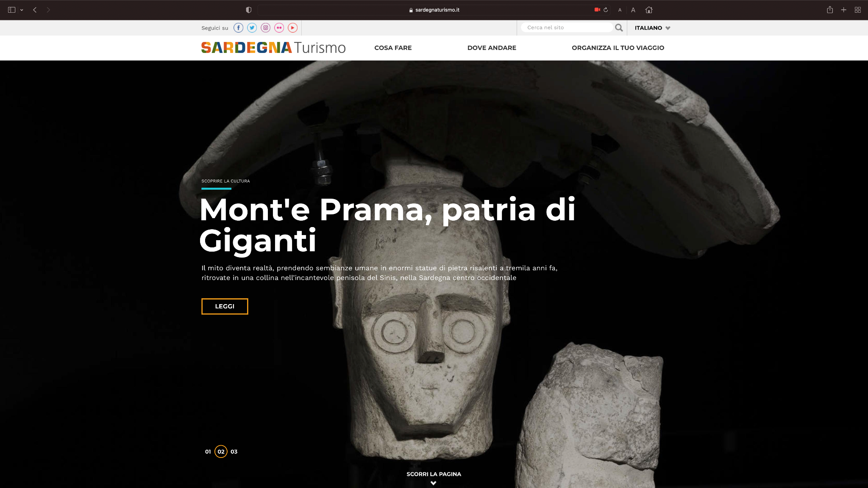Click the Cerca nel sito search field
Viewport: 868px width, 488px height.
567,28
